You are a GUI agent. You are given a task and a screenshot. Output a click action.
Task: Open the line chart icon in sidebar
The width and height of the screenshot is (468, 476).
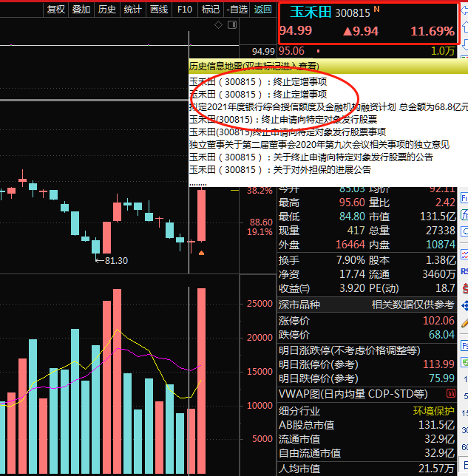click(464, 254)
